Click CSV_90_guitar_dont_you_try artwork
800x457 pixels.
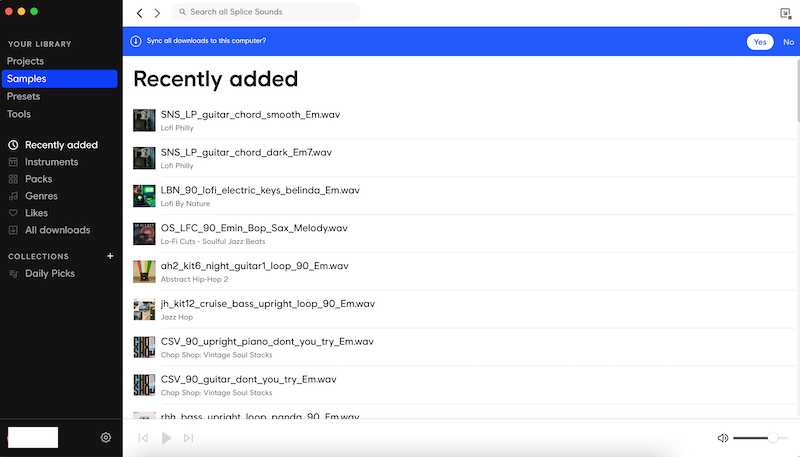144,385
